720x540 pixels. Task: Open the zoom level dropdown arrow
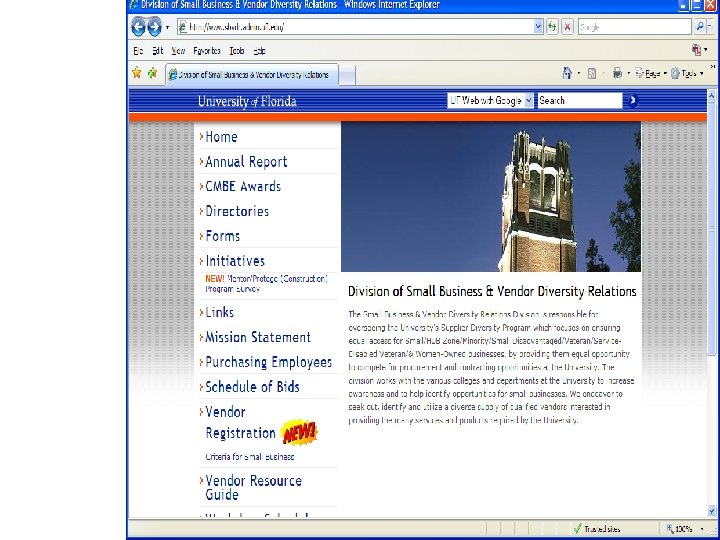coord(703,529)
